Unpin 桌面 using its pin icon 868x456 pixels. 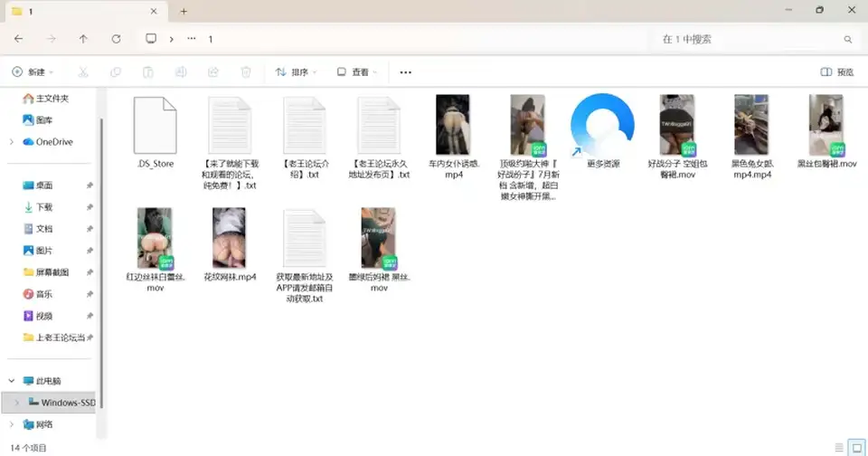click(x=90, y=185)
